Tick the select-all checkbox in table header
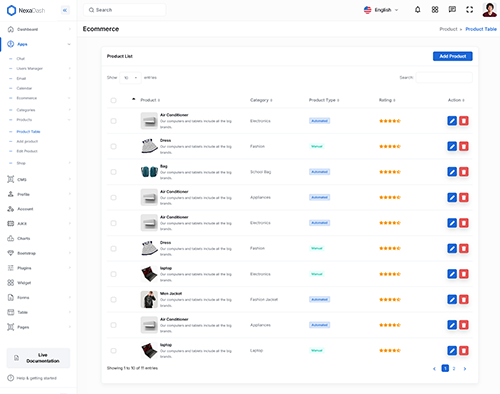500x394 pixels. pos(113,100)
